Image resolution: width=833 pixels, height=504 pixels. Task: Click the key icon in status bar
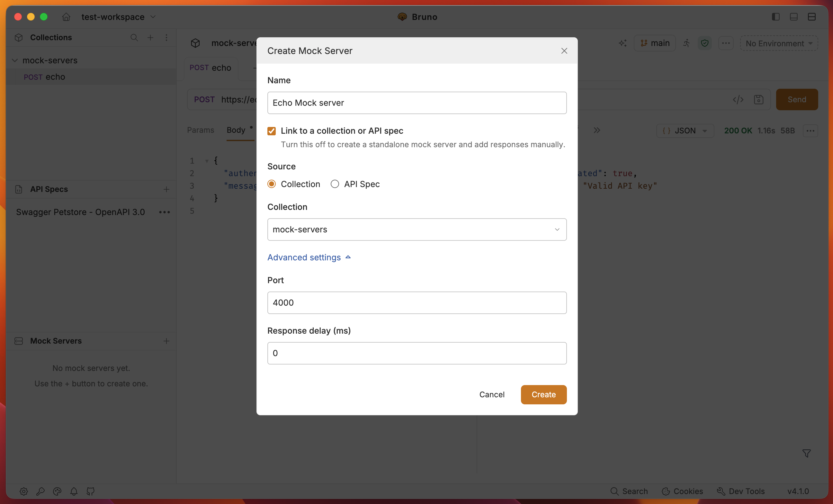pos(40,491)
